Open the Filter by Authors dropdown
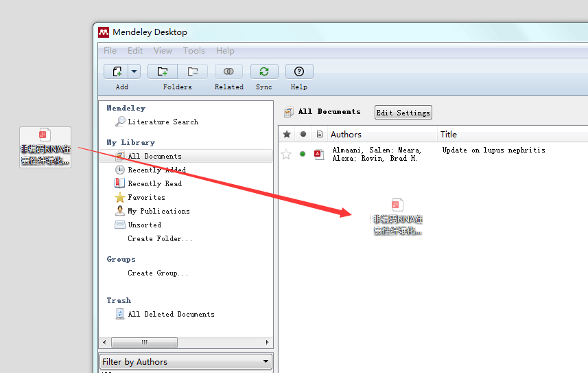The width and height of the screenshot is (588, 373). coord(186,361)
